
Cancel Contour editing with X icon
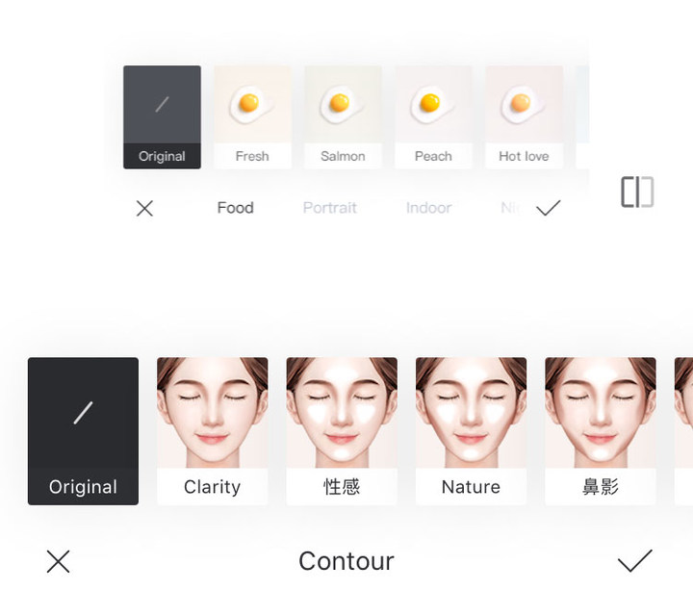(x=59, y=562)
